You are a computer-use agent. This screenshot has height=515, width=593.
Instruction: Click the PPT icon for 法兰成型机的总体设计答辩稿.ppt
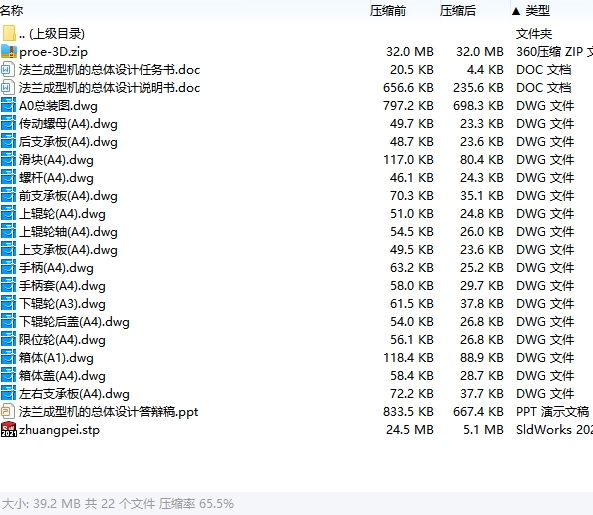tap(8, 412)
